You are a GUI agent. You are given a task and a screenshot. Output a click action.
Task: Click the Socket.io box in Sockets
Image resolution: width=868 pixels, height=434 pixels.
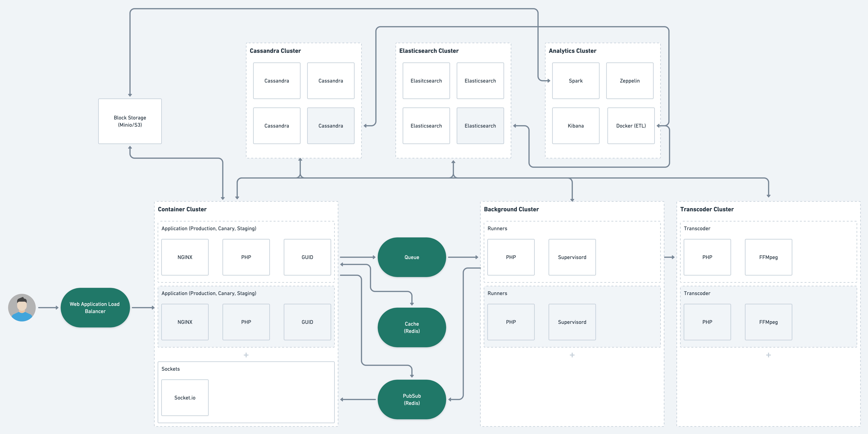(185, 398)
